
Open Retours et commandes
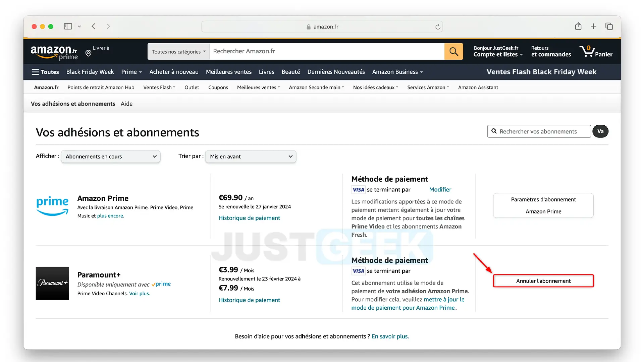click(551, 51)
